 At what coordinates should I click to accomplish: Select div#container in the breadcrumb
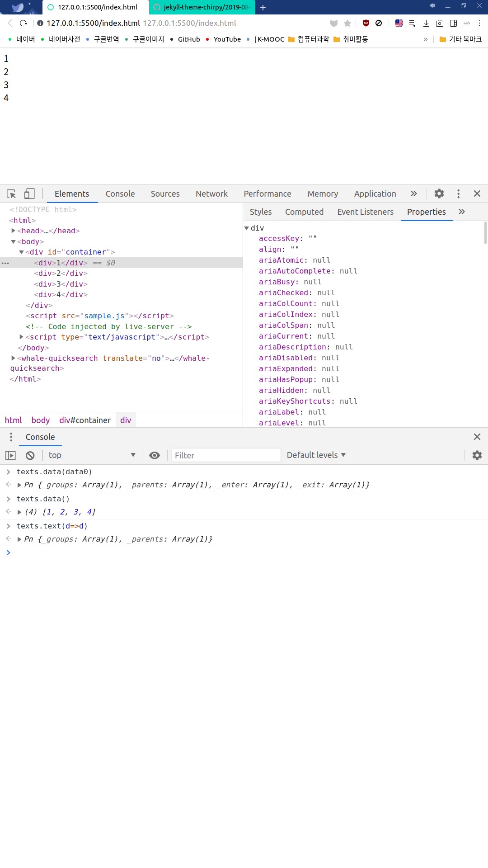(x=85, y=420)
